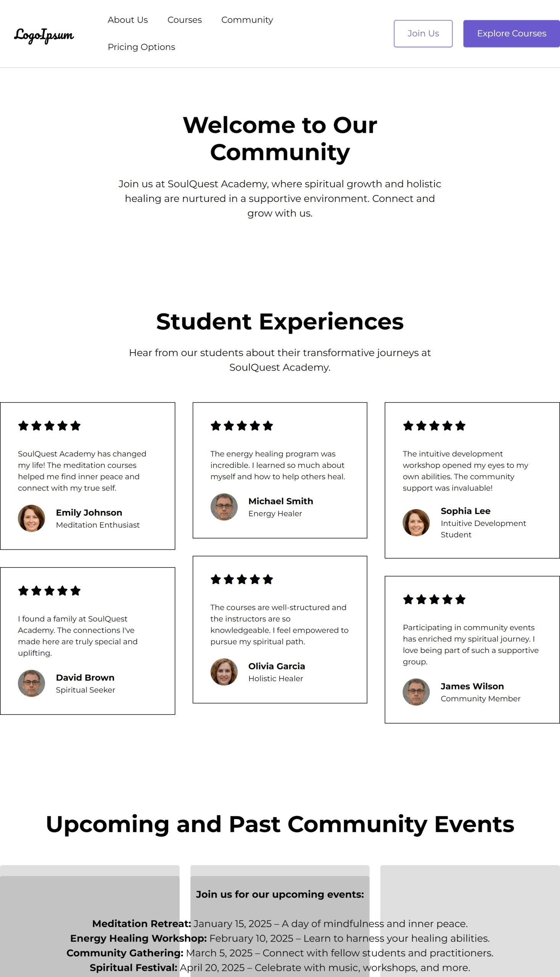
Task: Select Olivia Garcia's profile picture
Action: coord(224,672)
